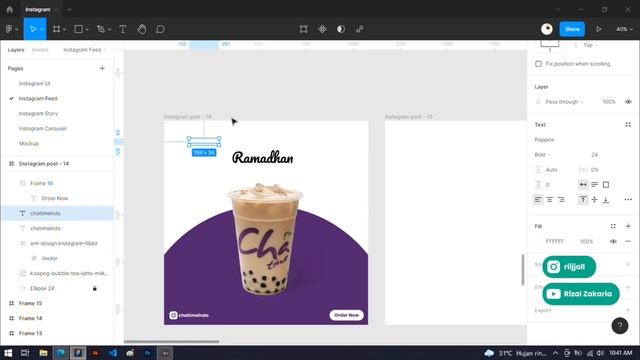This screenshot has width=640, height=360.
Task: Click the user avatar icon
Action: 547,29
